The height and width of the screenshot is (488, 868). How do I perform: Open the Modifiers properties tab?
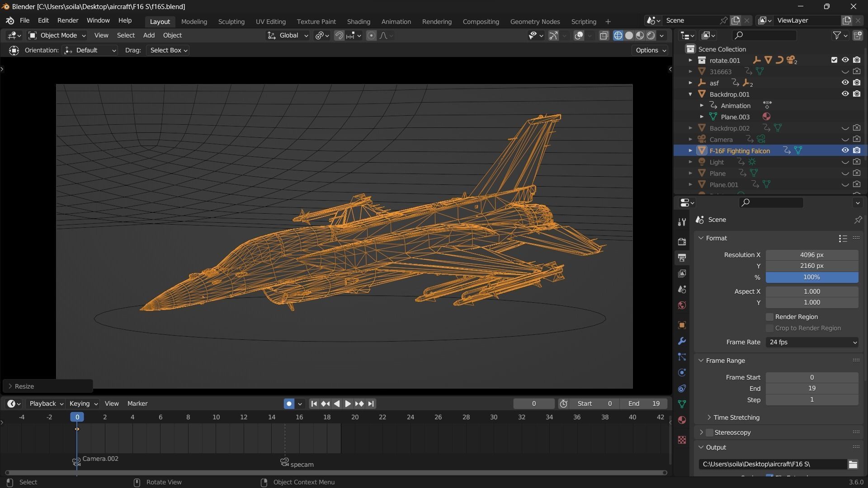(x=682, y=341)
